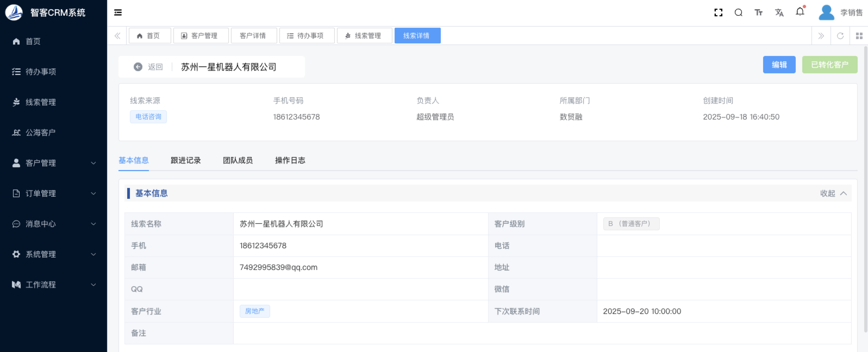Enter fullscreen mode via top bar icon

tap(718, 12)
